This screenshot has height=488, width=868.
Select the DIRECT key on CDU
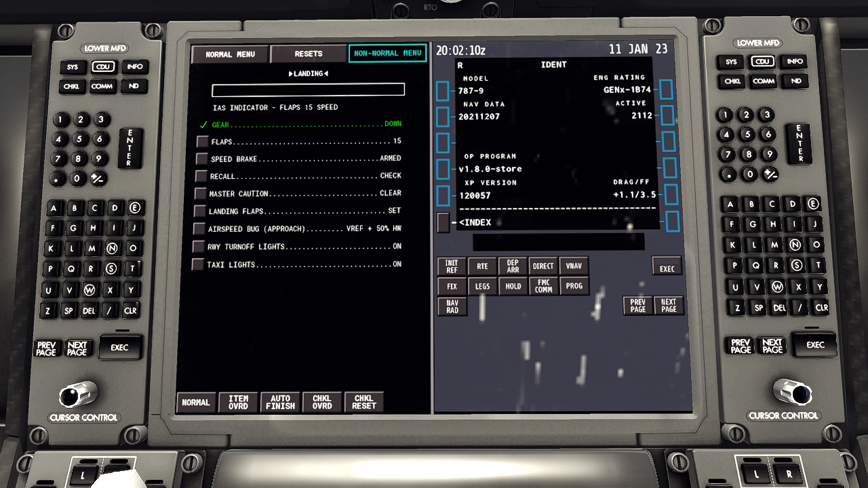(x=543, y=266)
